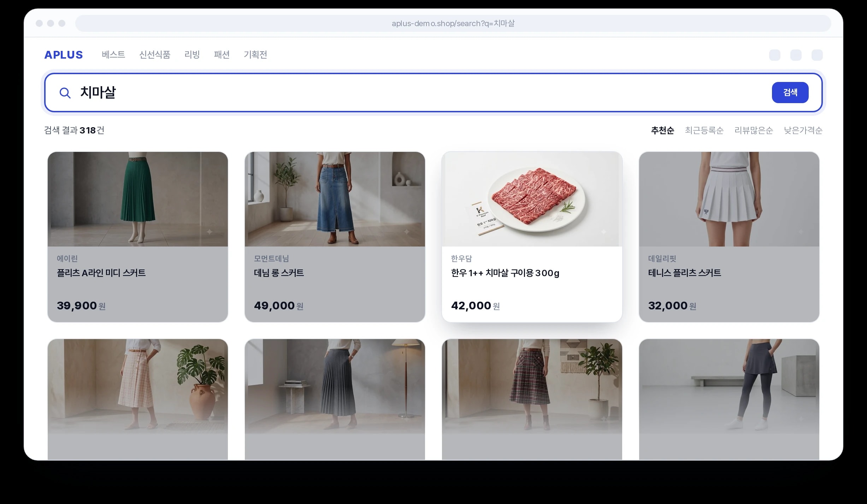Open the gray pleated long skirt image
Viewport: 867px width, 504px height.
coord(335,386)
